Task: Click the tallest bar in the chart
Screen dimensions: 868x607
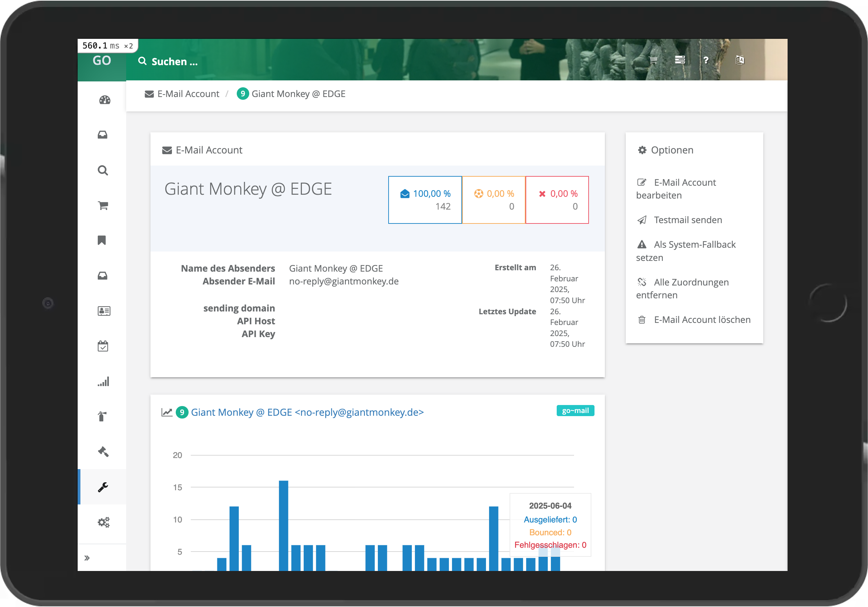Action: (x=284, y=525)
